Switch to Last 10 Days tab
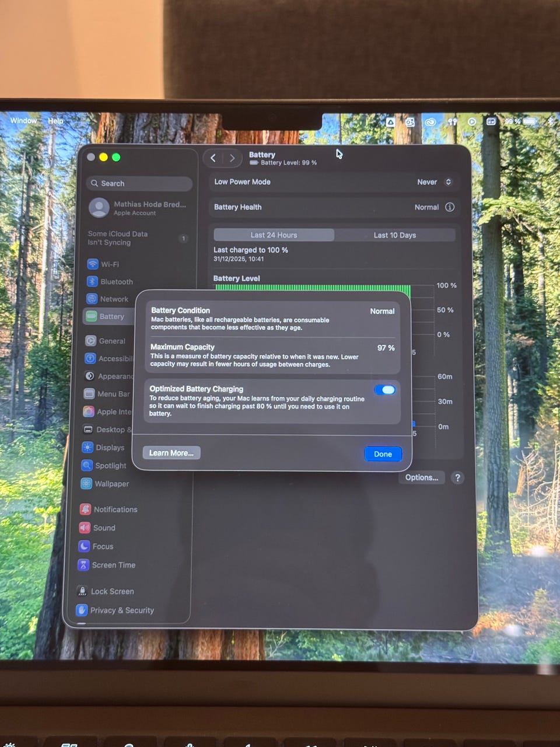 coord(395,235)
